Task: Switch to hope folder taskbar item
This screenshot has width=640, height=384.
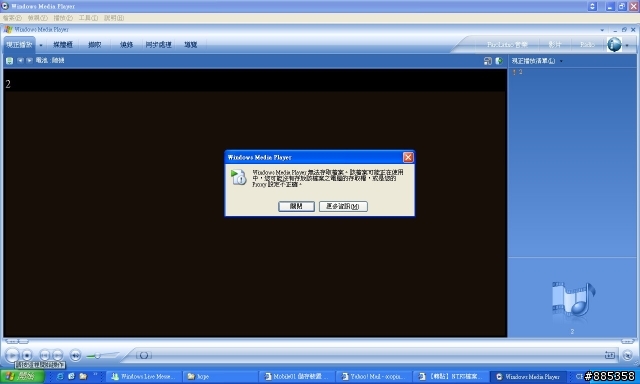Action: point(220,377)
